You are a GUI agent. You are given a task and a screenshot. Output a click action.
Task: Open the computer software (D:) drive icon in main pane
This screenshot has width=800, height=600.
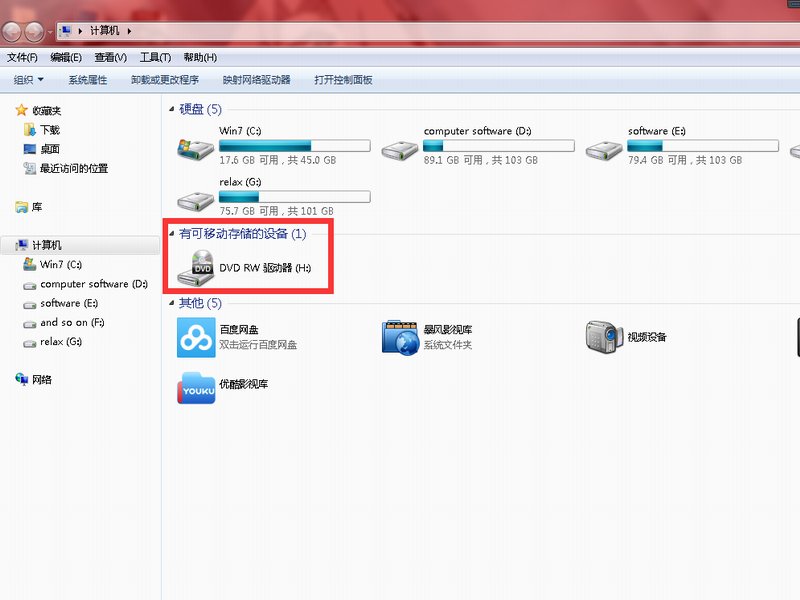tap(399, 151)
